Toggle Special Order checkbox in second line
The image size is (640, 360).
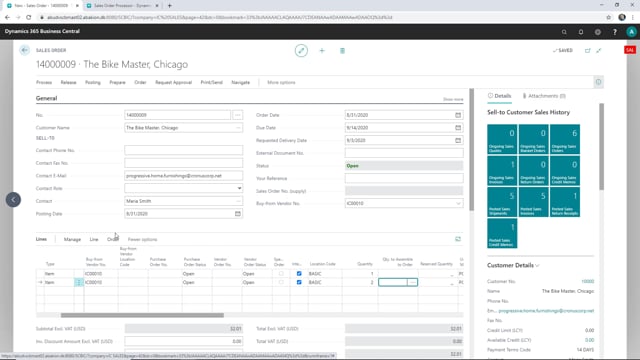click(x=281, y=282)
